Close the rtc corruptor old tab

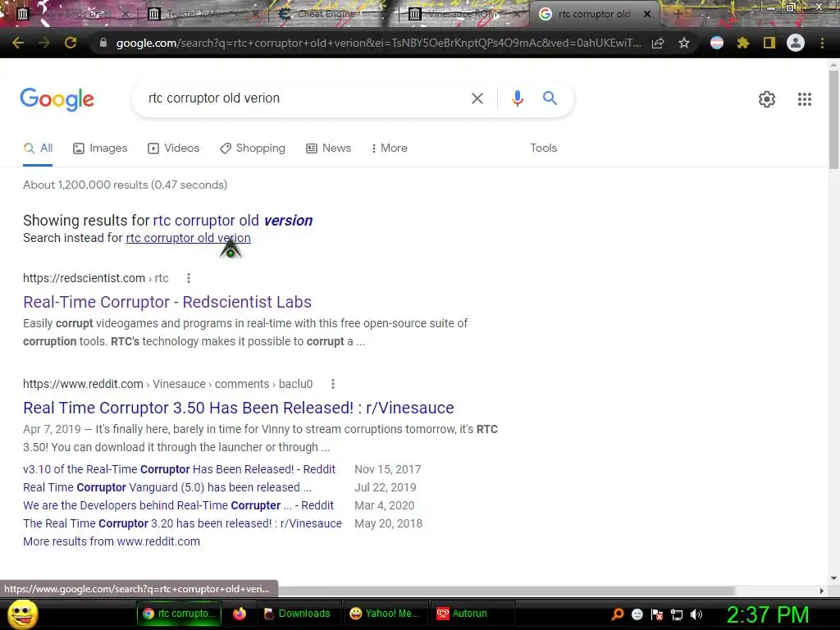646,14
